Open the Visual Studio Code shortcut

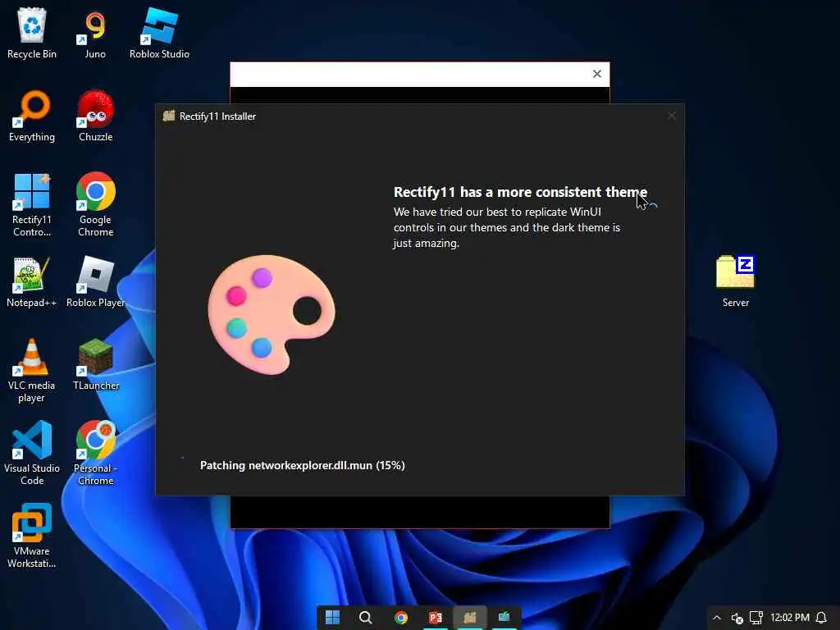click(32, 453)
